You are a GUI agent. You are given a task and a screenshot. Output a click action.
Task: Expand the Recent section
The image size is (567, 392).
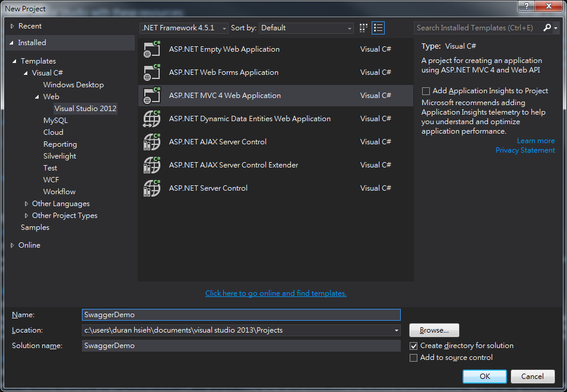(x=12, y=26)
